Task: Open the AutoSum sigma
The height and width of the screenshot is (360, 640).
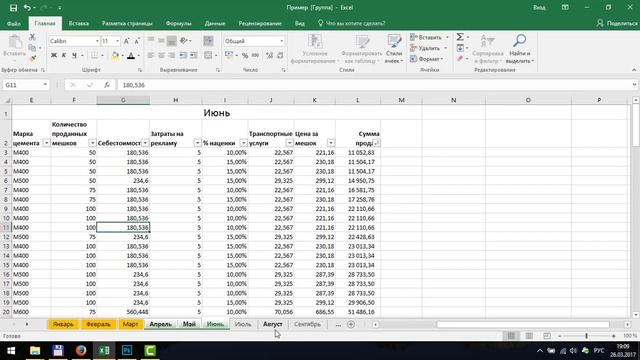Action: pos(460,37)
